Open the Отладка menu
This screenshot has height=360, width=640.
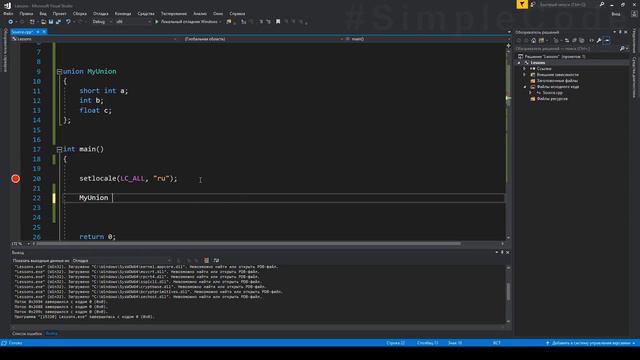tap(100, 13)
